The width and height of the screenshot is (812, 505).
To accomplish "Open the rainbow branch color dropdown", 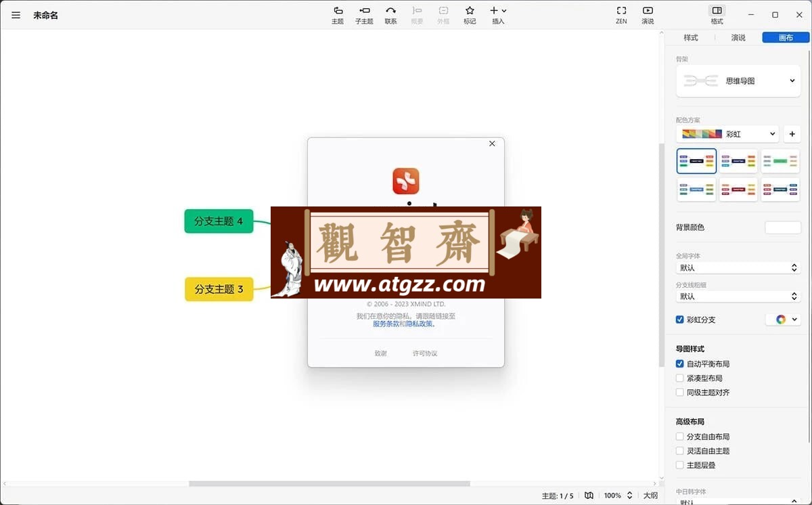I will tap(784, 320).
